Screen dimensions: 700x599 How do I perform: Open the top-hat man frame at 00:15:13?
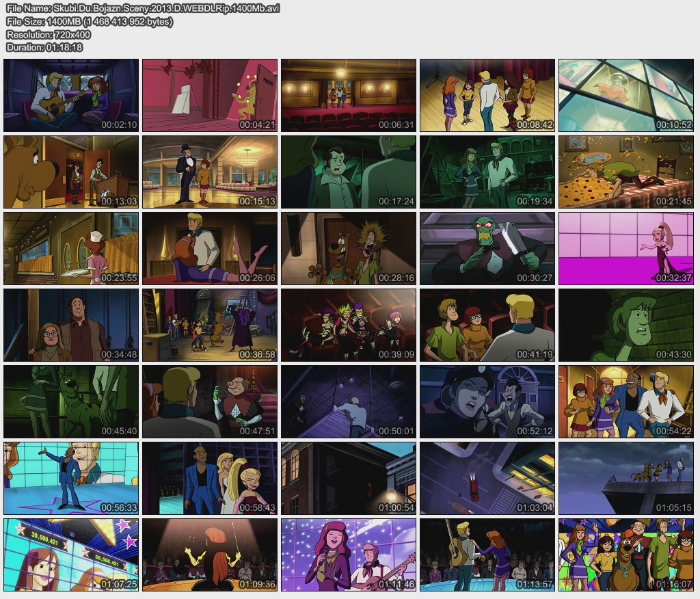point(210,172)
